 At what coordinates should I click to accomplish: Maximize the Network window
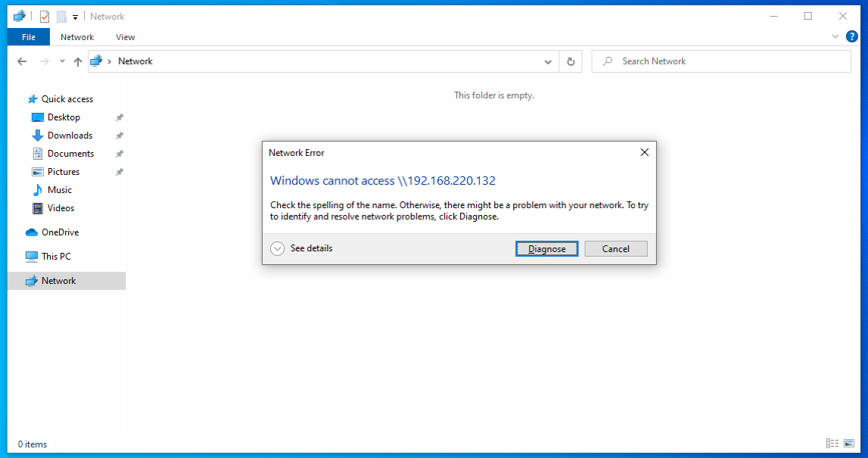[808, 16]
